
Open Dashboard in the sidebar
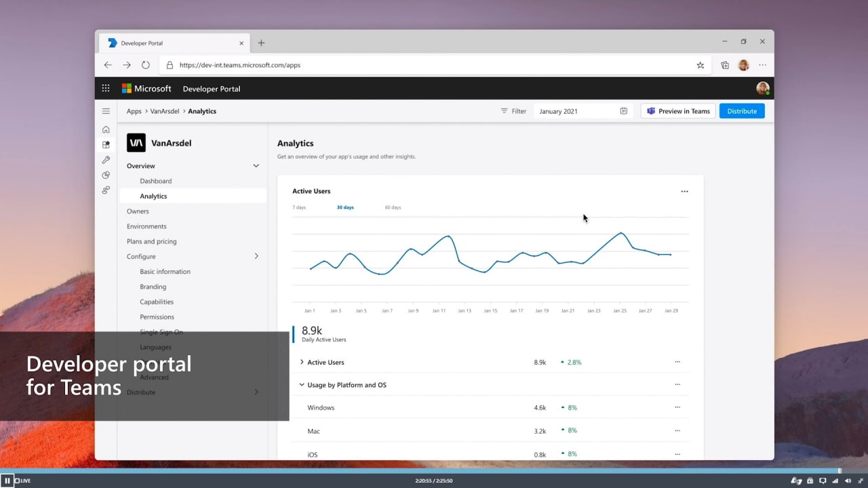tap(155, 181)
